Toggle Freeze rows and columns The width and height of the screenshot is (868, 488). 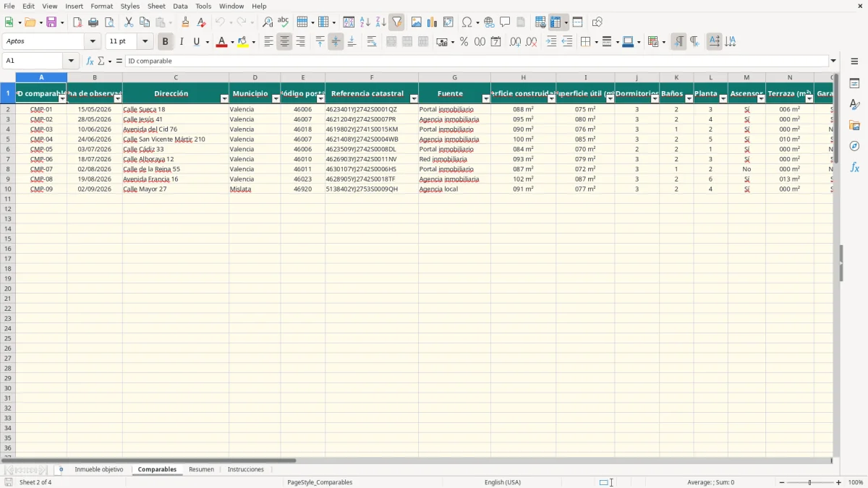point(556,22)
